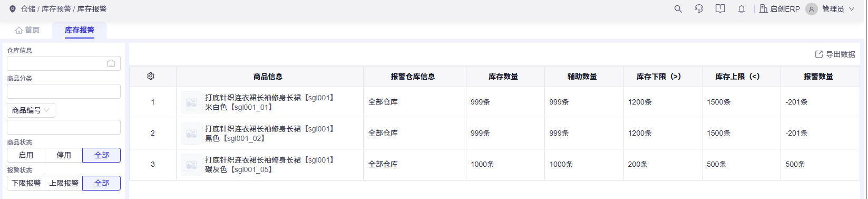Click the 管理员 avatar icon

tap(812, 9)
